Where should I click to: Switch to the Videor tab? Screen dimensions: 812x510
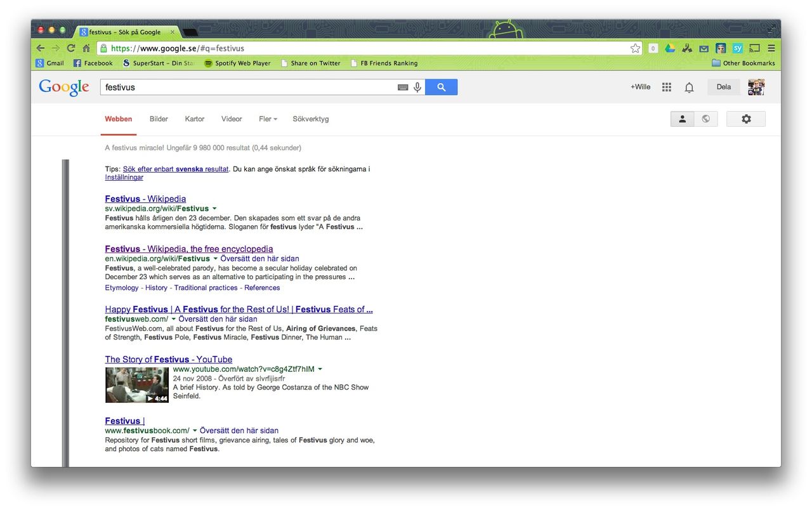click(232, 119)
